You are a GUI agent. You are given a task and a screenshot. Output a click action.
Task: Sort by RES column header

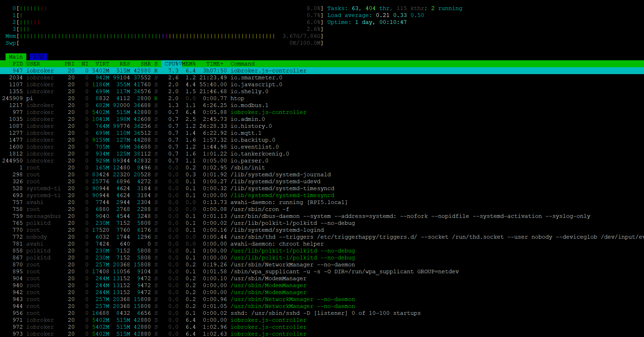125,64
